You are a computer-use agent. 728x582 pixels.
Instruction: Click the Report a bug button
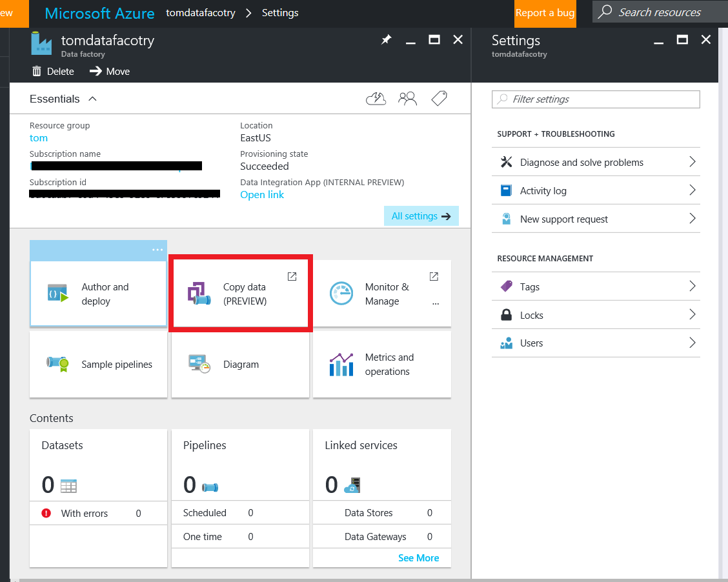(545, 13)
